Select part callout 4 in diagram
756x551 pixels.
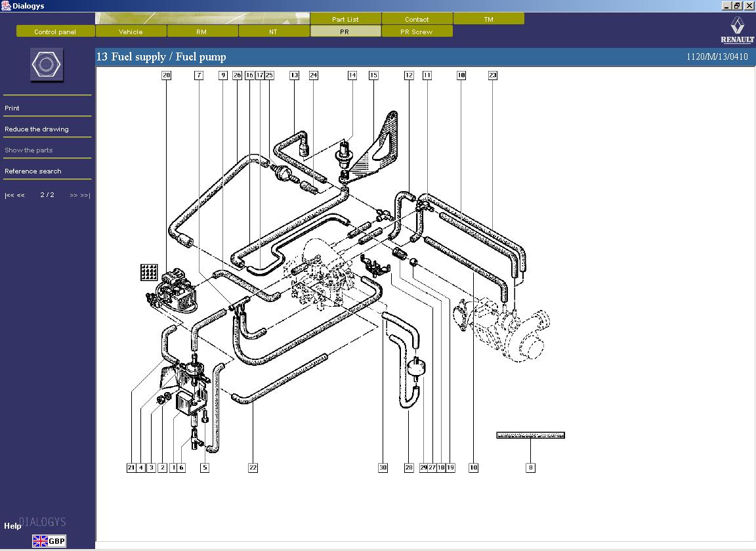141,468
